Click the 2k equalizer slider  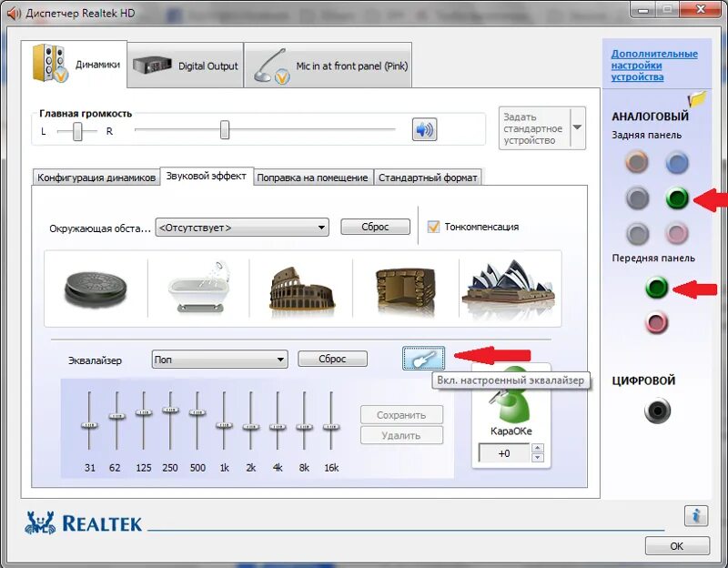251,426
